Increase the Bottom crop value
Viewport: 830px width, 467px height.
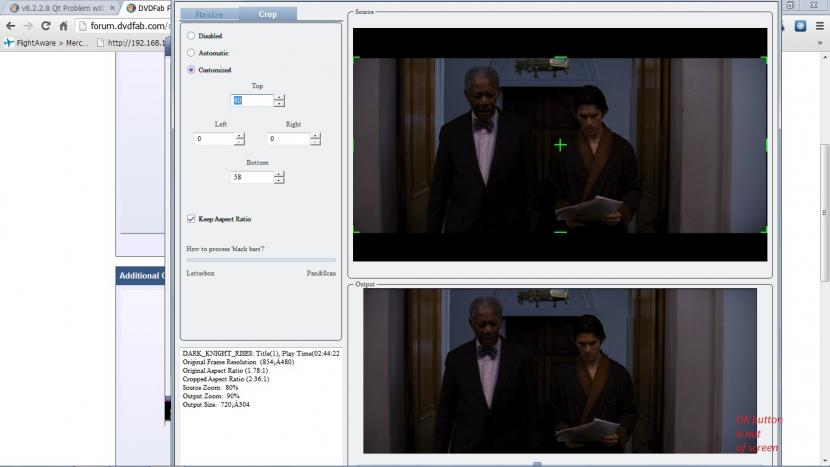(279, 174)
